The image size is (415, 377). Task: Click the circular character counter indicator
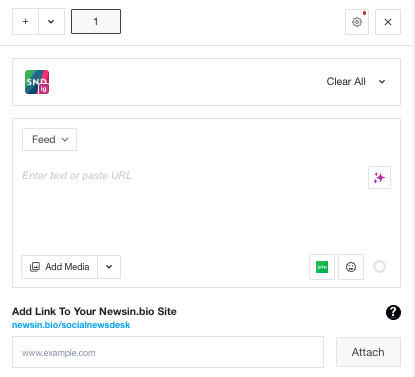(379, 267)
